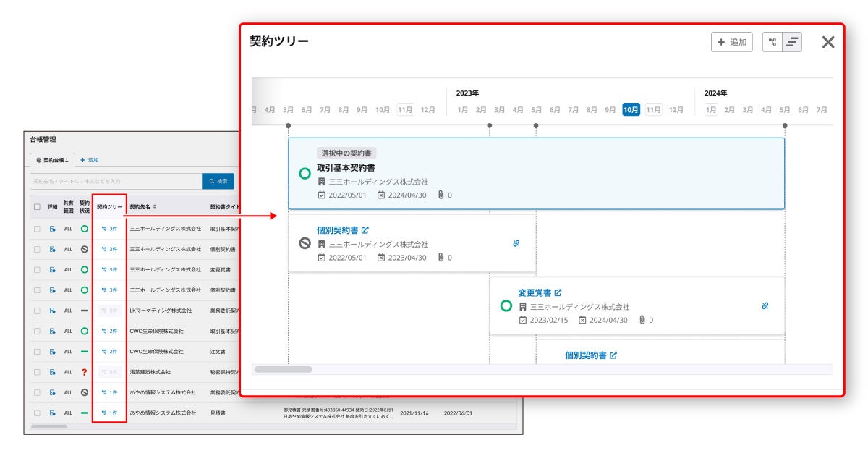Click the green status circle on the 変更覚書 card
The height and width of the screenshot is (456, 868).
click(x=506, y=306)
